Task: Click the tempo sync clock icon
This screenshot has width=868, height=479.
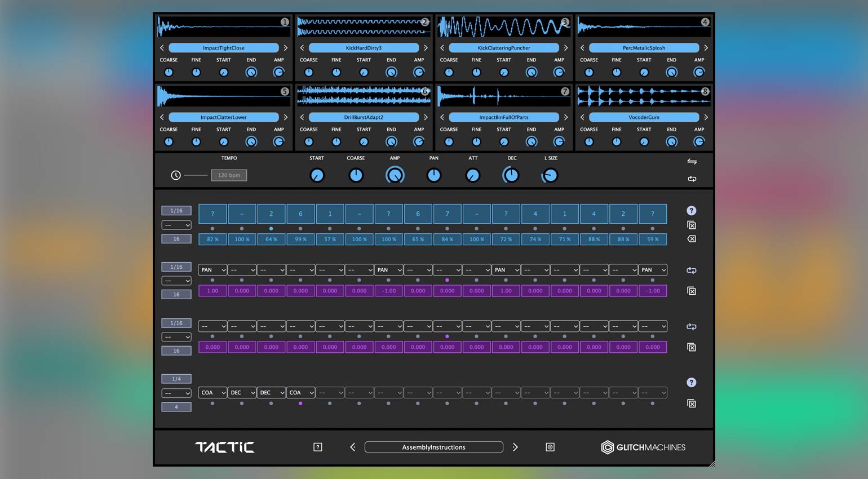Action: coord(176,175)
